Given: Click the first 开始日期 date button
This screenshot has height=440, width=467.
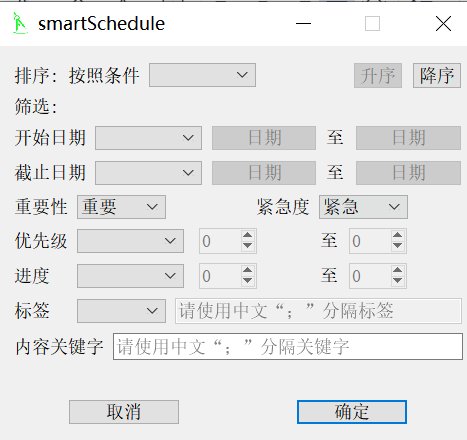Looking at the screenshot, I should coord(264,138).
